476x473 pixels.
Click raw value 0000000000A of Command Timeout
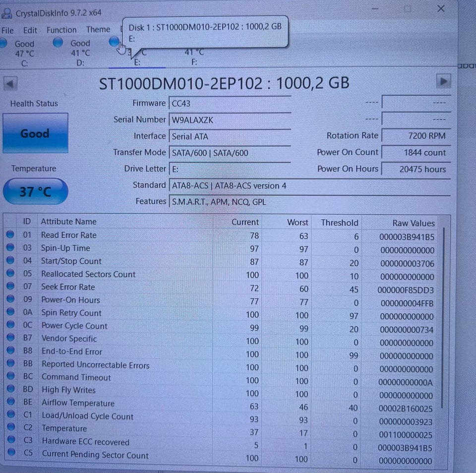point(405,382)
